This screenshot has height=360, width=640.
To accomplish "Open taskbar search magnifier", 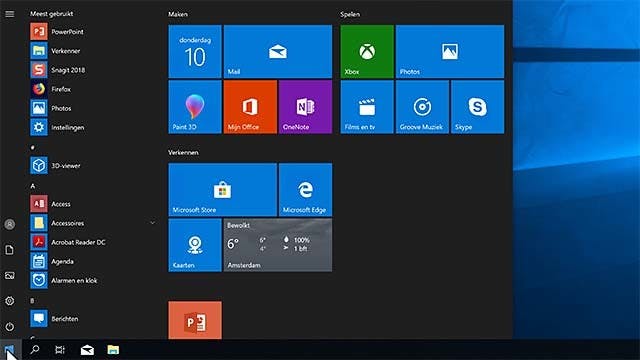I will 35,350.
